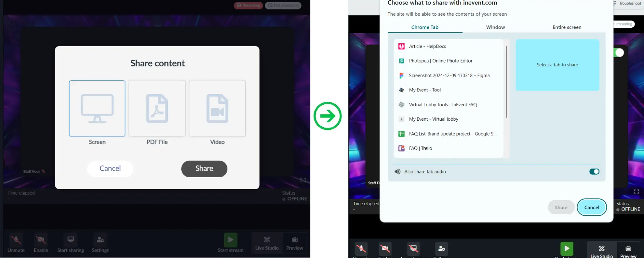Select the Article - HelpDocs tab
644x258 pixels.
pos(448,47)
